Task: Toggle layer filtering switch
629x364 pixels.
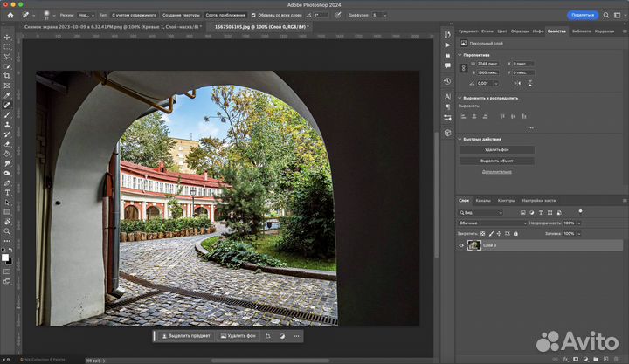Action: click(x=580, y=212)
